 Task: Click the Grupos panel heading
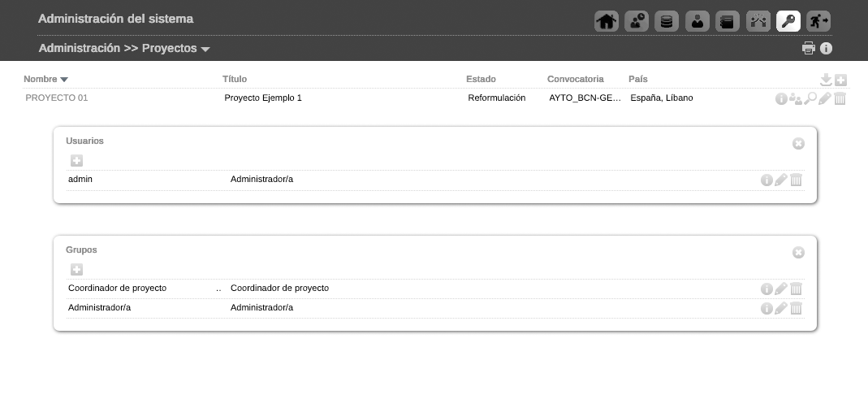click(81, 250)
